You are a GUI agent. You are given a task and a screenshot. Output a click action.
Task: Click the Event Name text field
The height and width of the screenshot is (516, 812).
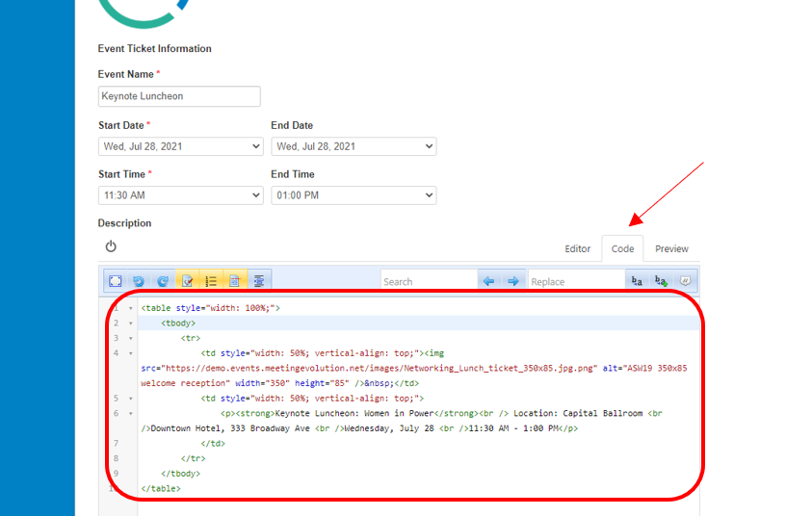[179, 96]
